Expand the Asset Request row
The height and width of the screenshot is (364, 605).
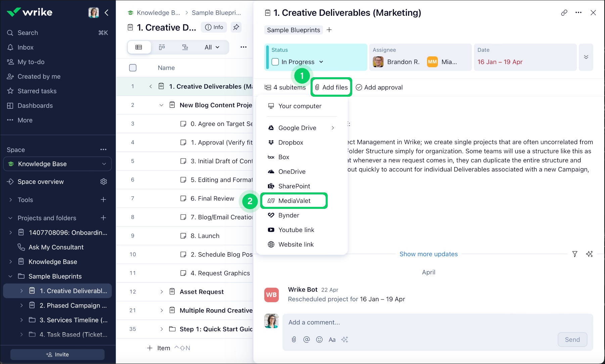pos(161,292)
